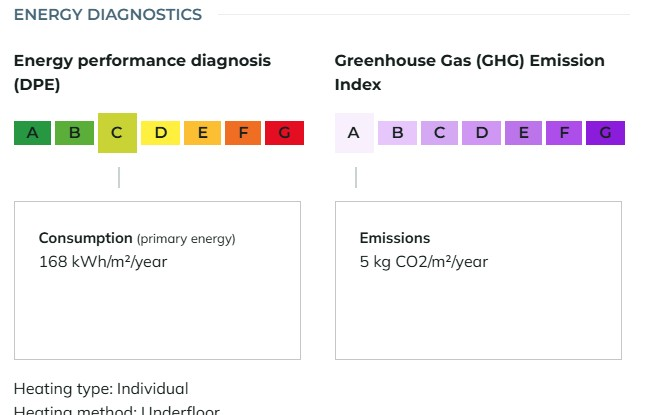650x415 pixels.
Task: Select the dark orange DPE rating F box
Action: click(x=243, y=133)
